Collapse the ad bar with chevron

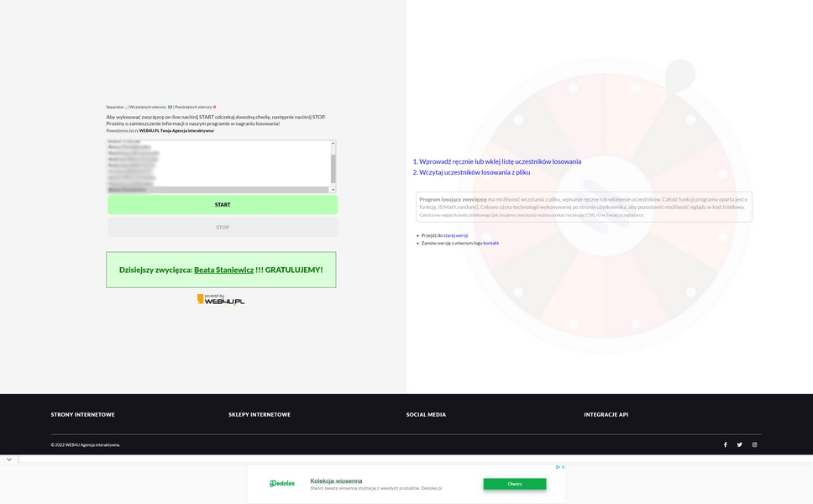click(x=8, y=459)
